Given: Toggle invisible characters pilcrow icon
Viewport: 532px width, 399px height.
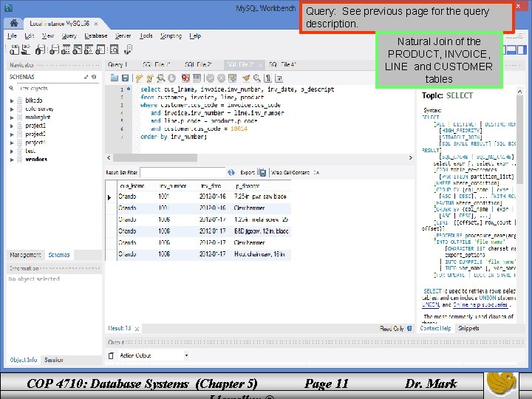Looking at the screenshot, I should pyautogui.click(x=268, y=78).
